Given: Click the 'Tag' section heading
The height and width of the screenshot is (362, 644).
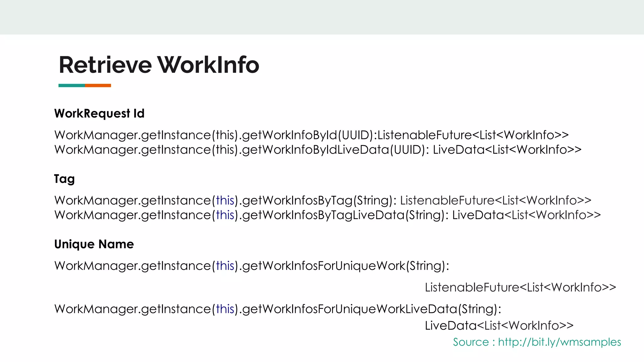Looking at the screenshot, I should tap(64, 179).
